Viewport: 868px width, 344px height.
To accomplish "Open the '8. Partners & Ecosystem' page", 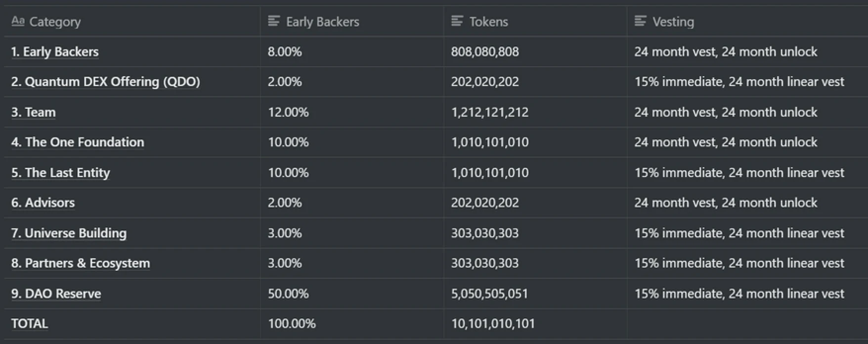I will pos(81,263).
